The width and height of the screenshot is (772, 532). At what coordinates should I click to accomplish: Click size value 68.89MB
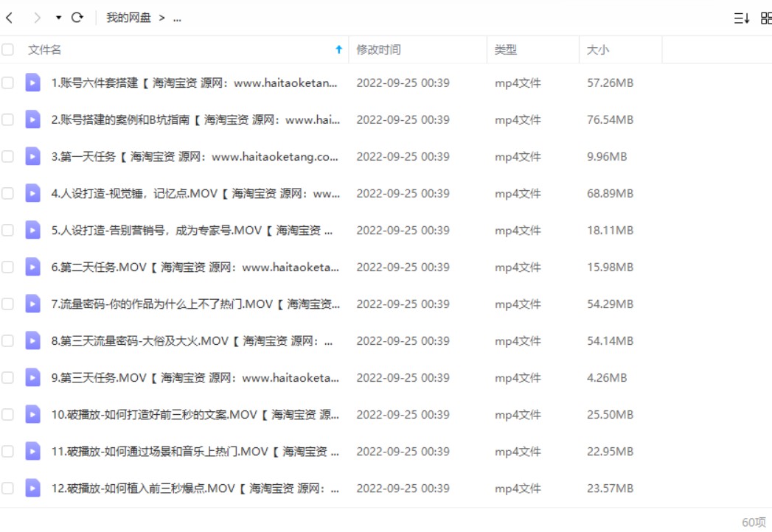[x=610, y=193]
